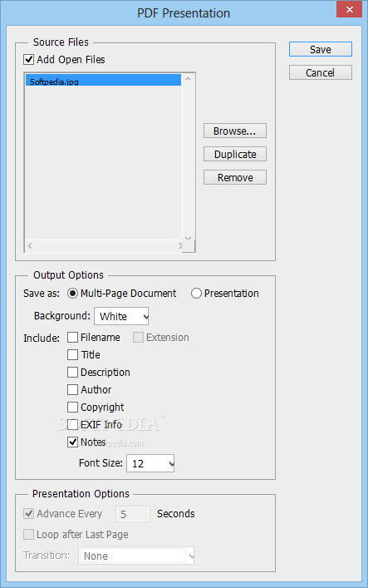Enable the Author checkbox
This screenshot has width=368, height=588.
coord(73,389)
